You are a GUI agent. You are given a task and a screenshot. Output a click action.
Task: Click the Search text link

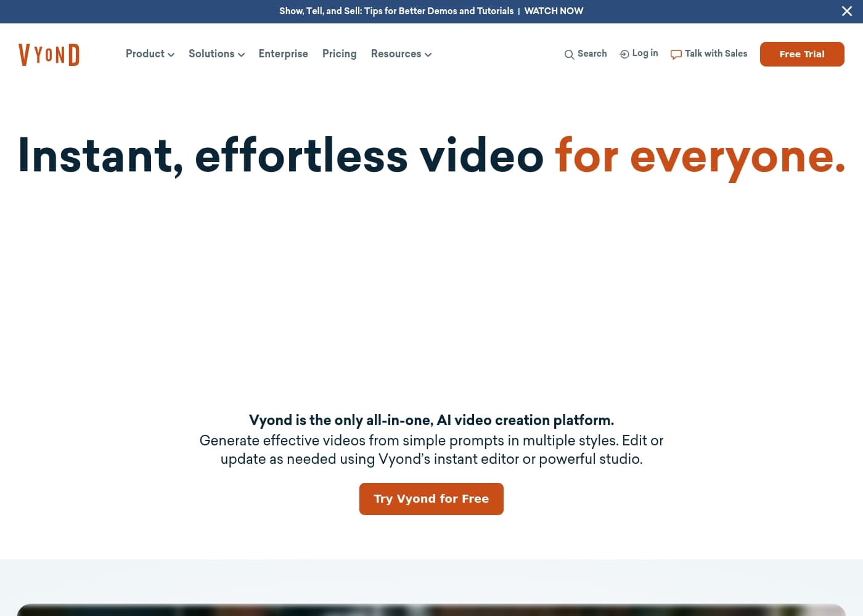coord(592,54)
